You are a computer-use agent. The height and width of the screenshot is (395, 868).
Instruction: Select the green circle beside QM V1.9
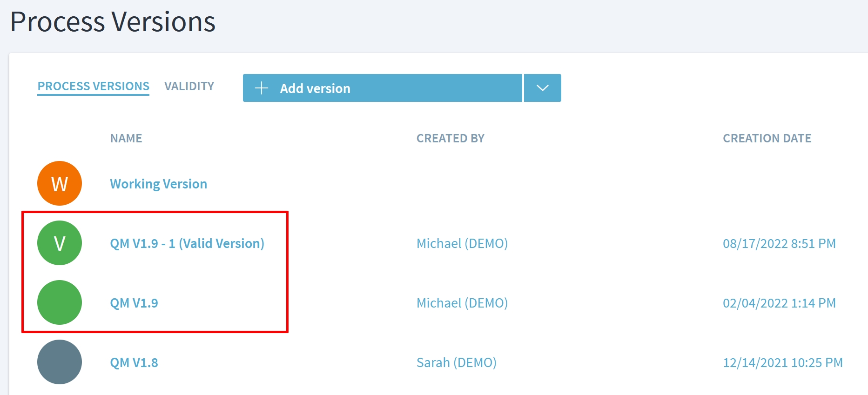coord(60,302)
